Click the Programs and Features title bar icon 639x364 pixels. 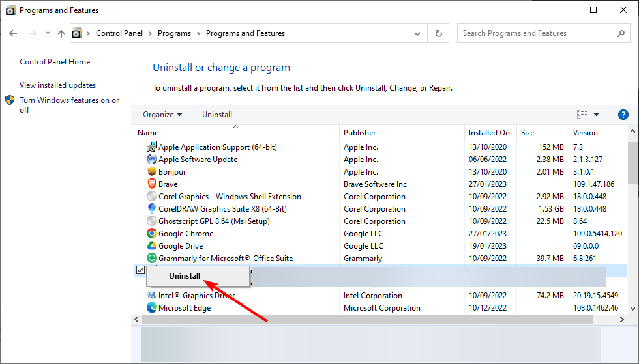point(10,10)
